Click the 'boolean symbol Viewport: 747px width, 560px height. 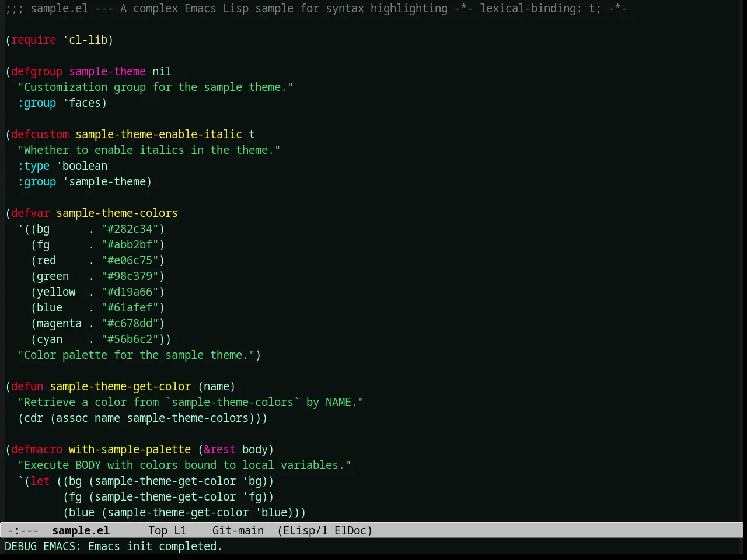(82, 166)
